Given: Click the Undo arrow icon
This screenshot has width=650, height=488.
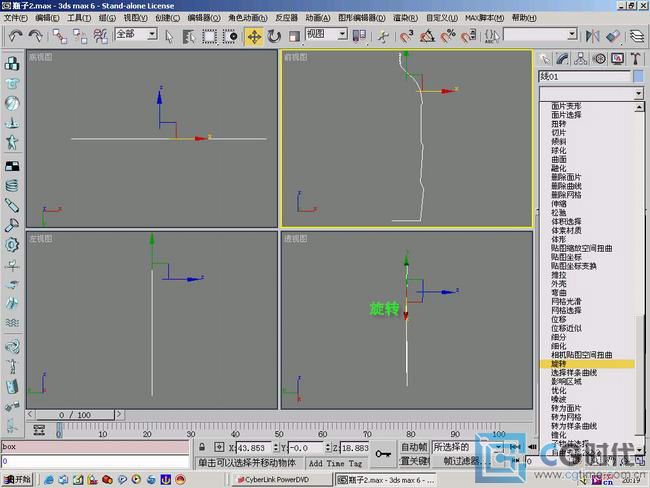Looking at the screenshot, I should click(x=15, y=36).
